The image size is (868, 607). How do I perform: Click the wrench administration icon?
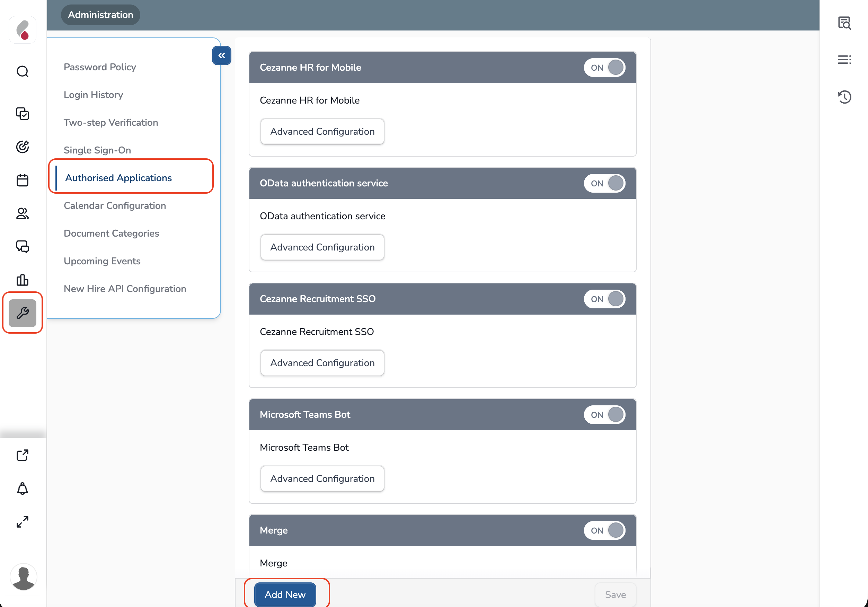(x=22, y=313)
